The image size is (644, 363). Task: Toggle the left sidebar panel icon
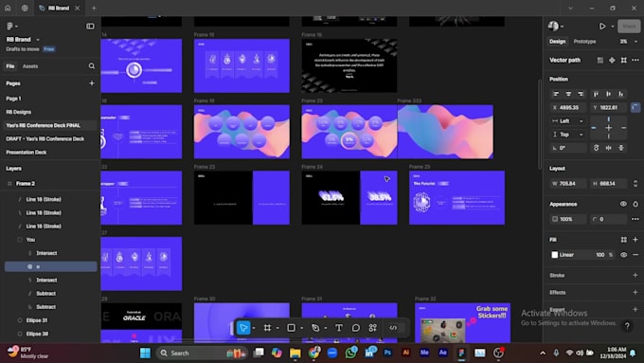[90, 27]
